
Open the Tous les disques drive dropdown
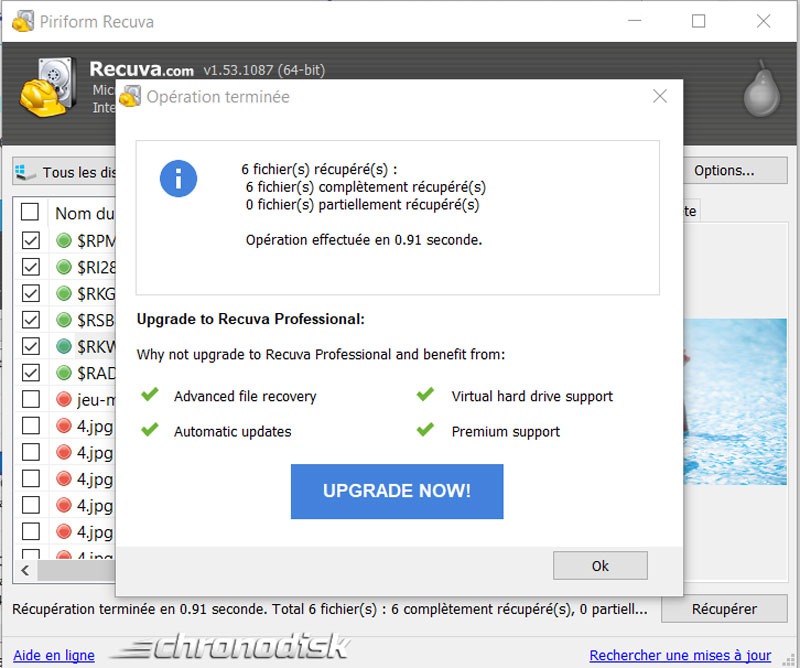coord(65,172)
